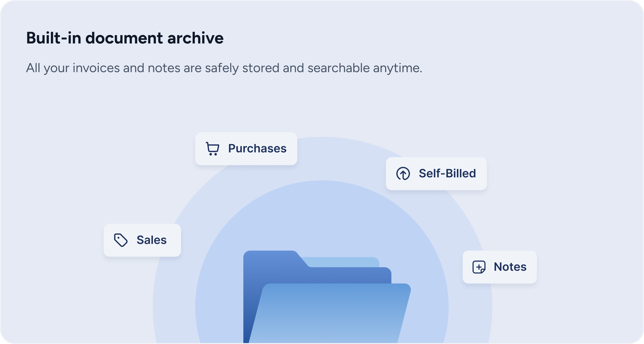Click the word "stored" in the subtitle

(x=260, y=68)
